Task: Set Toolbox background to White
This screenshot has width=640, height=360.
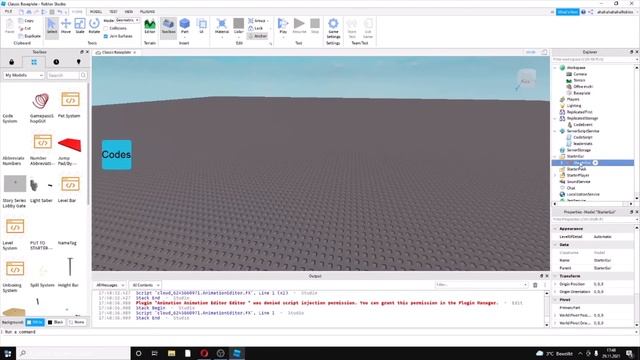Action: 35,322
